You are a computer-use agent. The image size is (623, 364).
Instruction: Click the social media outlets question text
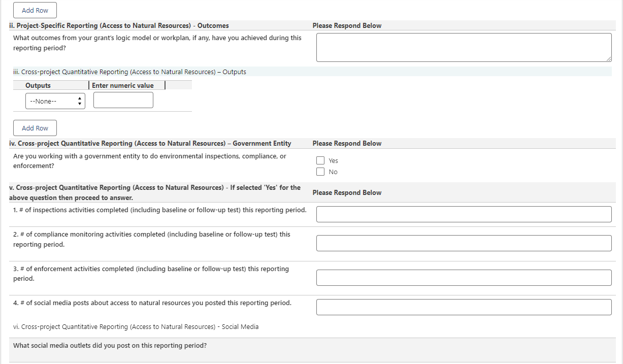[110, 345]
